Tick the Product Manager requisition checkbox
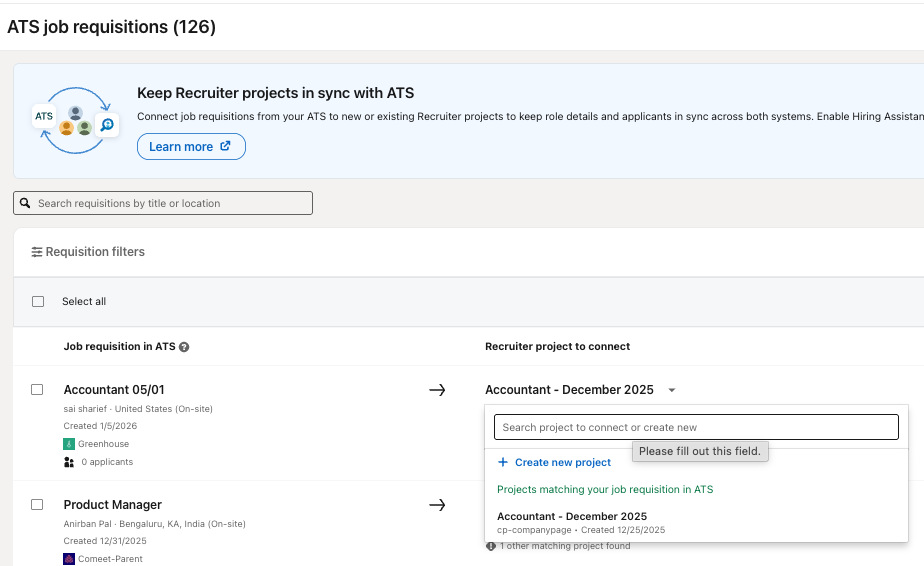This screenshot has width=924, height=566. tap(37, 505)
